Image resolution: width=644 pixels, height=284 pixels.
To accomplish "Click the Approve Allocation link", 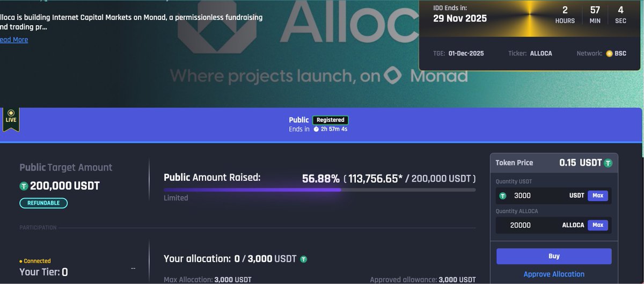I will click(x=554, y=274).
